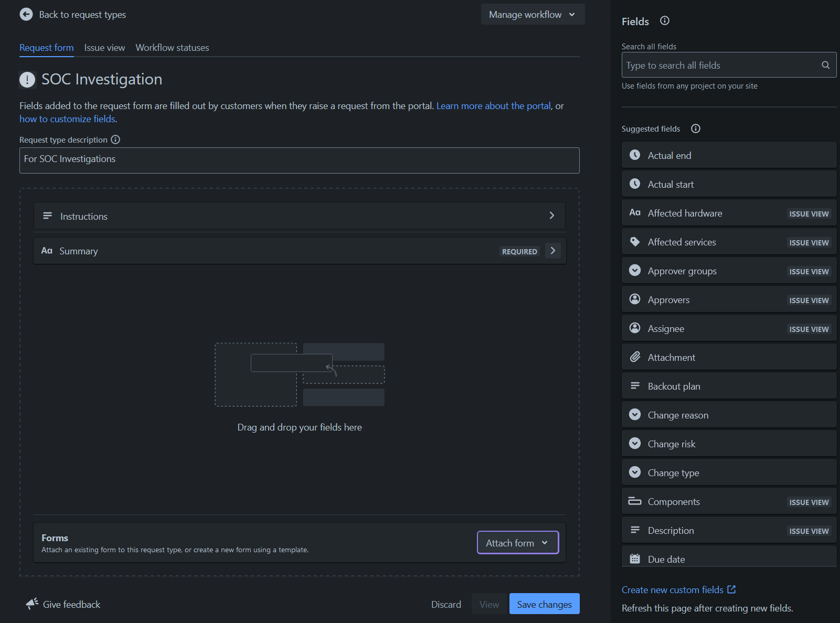Open the Attach form dropdown
The width and height of the screenshot is (840, 623).
pyautogui.click(x=517, y=543)
